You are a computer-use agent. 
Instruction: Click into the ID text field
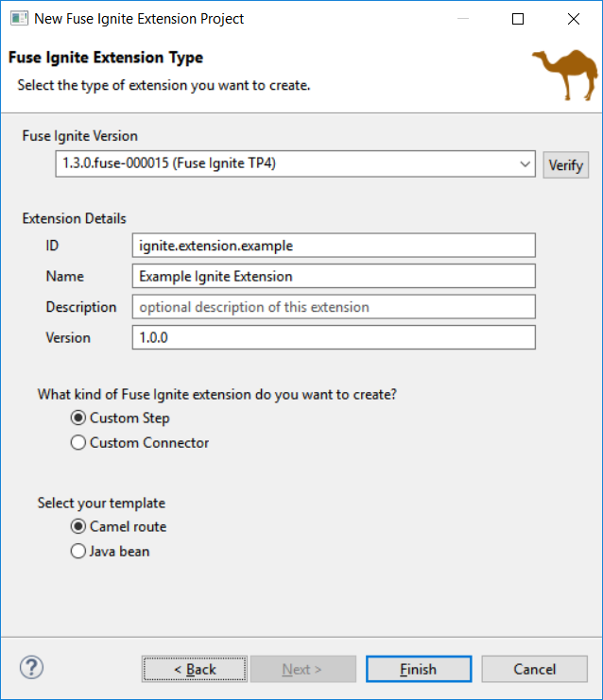click(x=334, y=246)
